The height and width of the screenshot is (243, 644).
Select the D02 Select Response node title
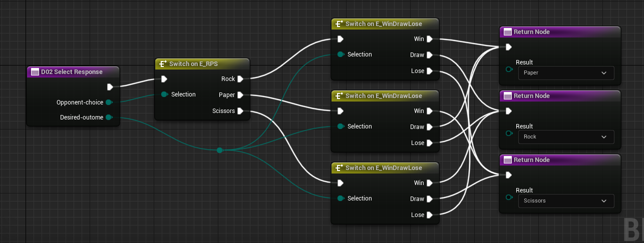pos(72,72)
